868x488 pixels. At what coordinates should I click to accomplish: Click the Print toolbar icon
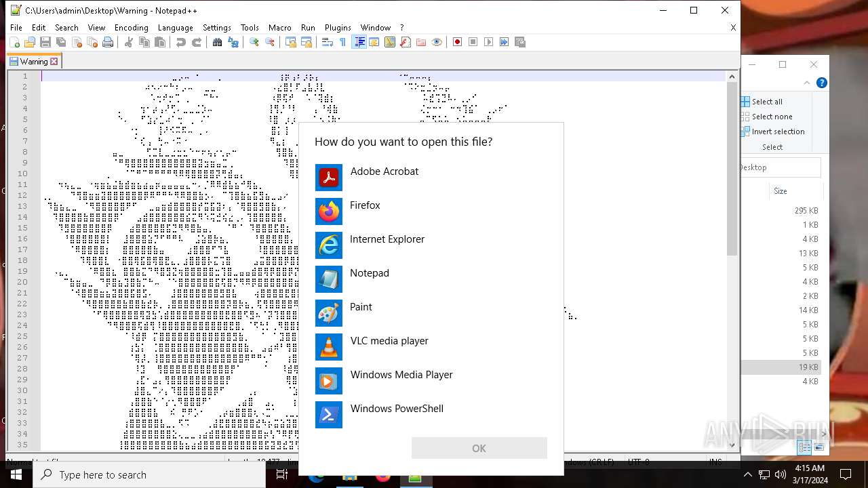coord(108,42)
